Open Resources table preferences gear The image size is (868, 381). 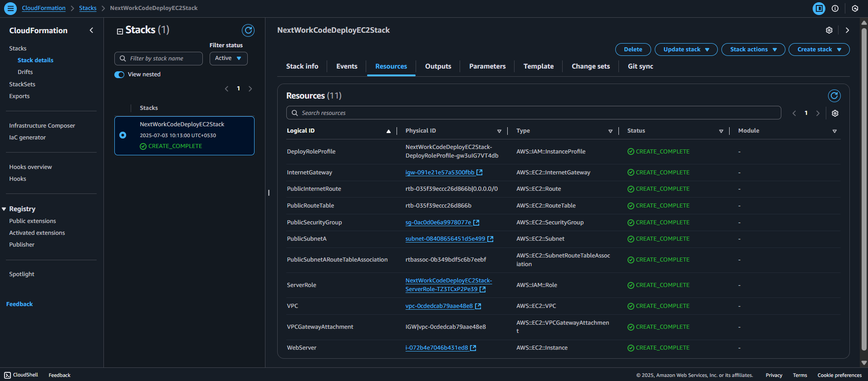[835, 114]
